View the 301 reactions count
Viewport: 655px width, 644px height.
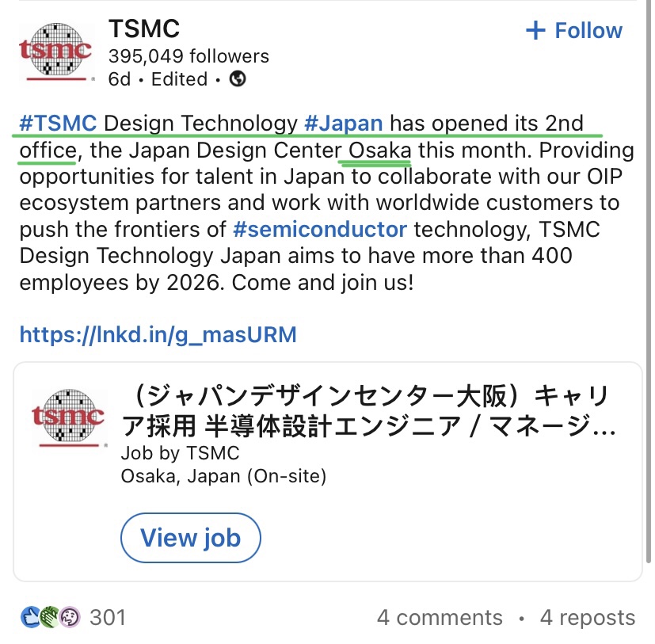pos(108,617)
